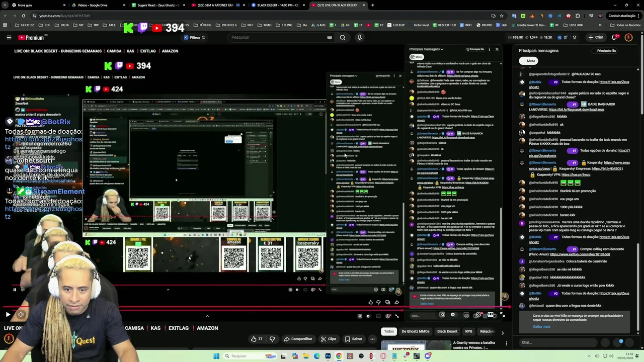The height and width of the screenshot is (362, 644).
Task: Dislike the video
Action: coord(272,339)
